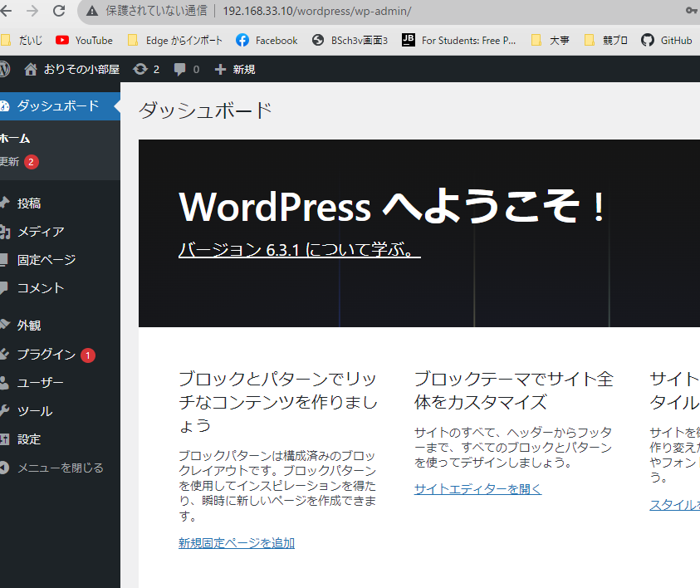Click the サイトエディターを開く link
Viewport: 700px width, 588px height.
pos(477,489)
